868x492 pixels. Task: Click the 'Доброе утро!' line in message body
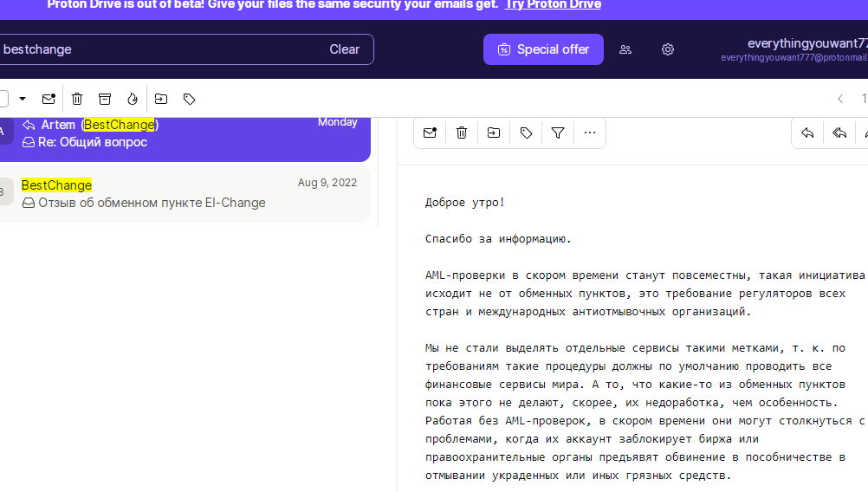pyautogui.click(x=465, y=203)
